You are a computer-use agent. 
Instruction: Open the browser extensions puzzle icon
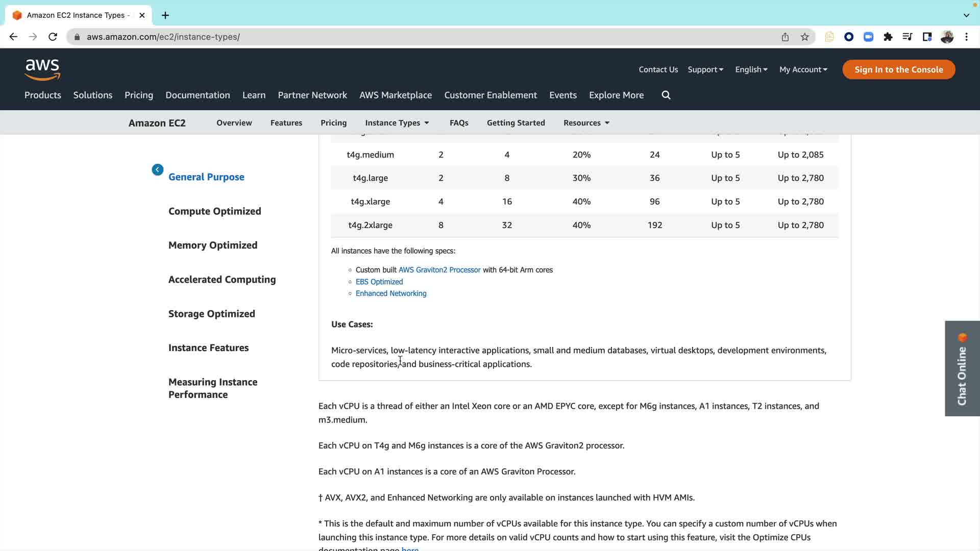(x=888, y=37)
